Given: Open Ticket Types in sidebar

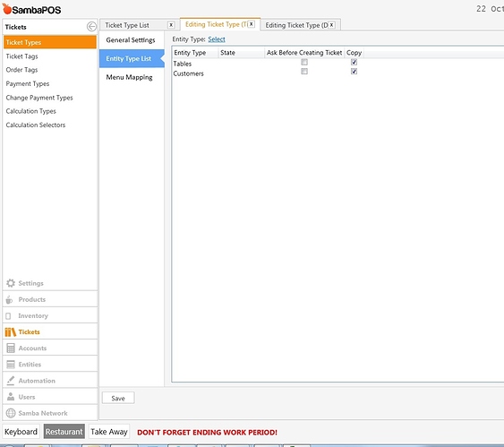Looking at the screenshot, I should coord(50,42).
